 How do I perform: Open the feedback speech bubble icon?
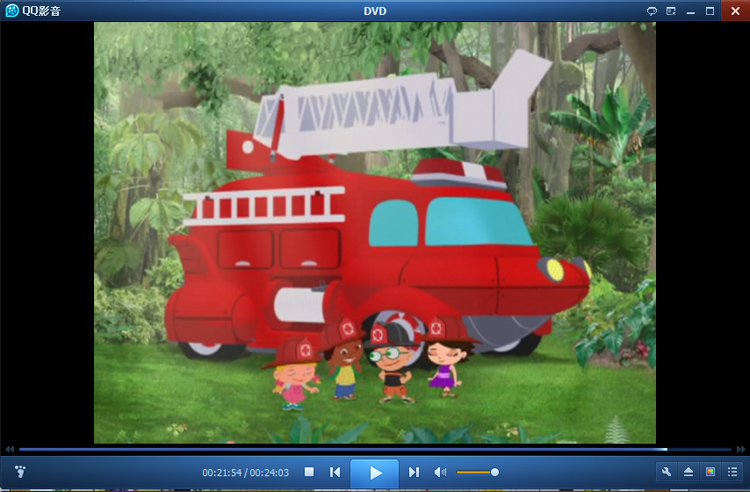(x=651, y=11)
